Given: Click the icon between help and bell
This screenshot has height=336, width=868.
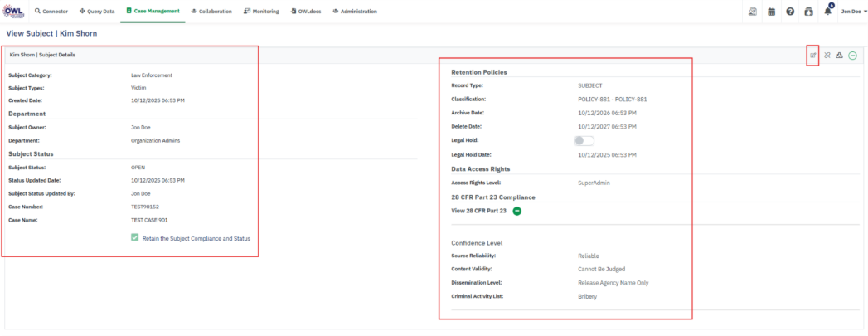Looking at the screenshot, I should [808, 12].
